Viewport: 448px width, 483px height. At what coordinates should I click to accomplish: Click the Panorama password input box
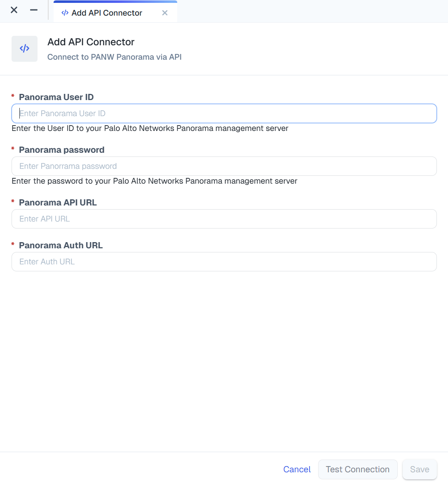point(224,166)
